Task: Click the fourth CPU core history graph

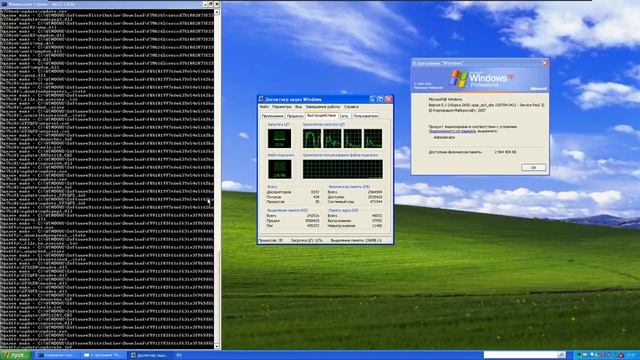Action: tap(373, 138)
